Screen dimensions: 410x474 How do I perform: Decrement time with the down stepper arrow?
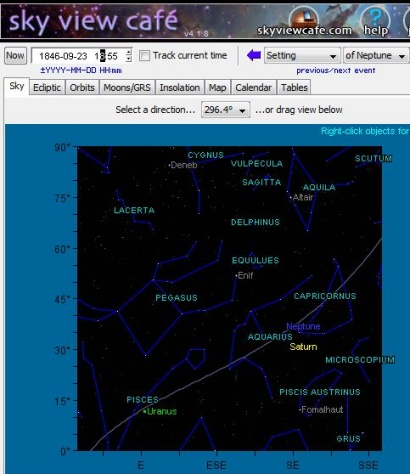pyautogui.click(x=129, y=59)
